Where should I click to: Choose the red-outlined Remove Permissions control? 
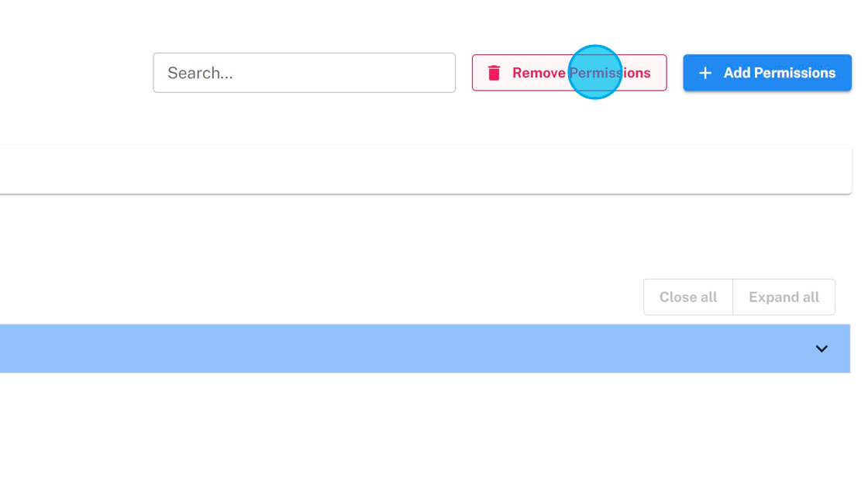coord(569,73)
